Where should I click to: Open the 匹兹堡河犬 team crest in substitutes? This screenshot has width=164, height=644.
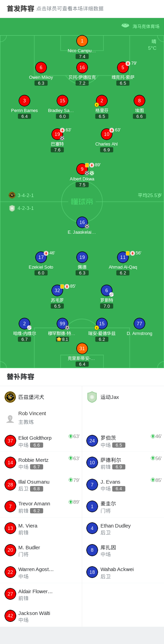click(10, 397)
